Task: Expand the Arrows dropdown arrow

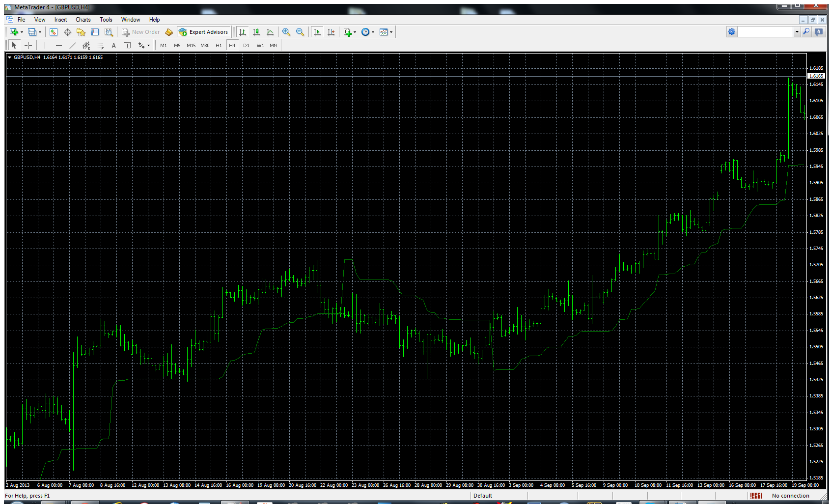Action: 148,45
